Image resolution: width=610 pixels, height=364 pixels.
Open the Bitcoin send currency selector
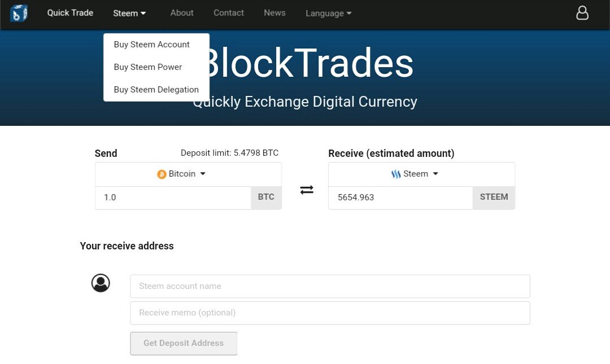tap(188, 174)
